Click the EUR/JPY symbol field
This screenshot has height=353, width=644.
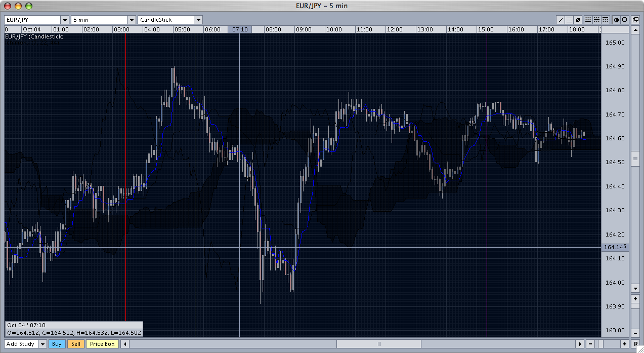32,20
